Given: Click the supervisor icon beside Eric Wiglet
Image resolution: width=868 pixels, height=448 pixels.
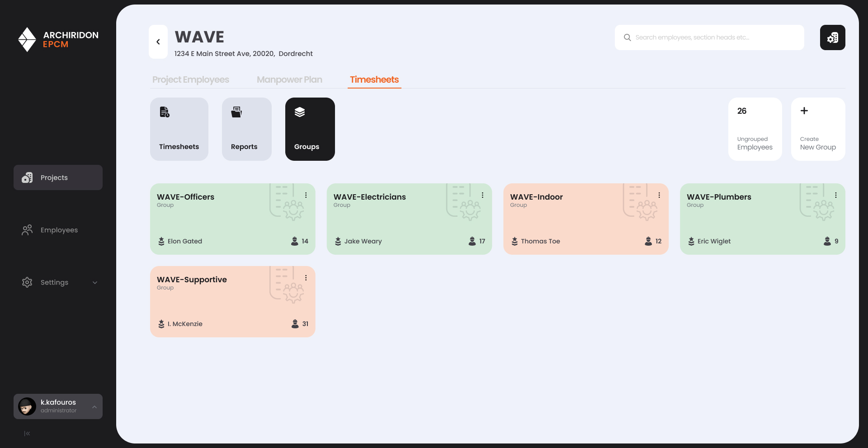Looking at the screenshot, I should point(691,241).
